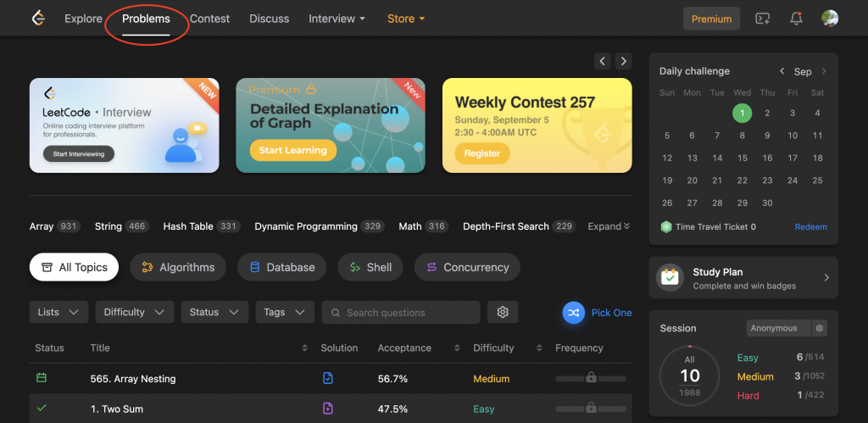Open the Lists filter dropdown
The width and height of the screenshot is (868, 423).
coord(58,312)
